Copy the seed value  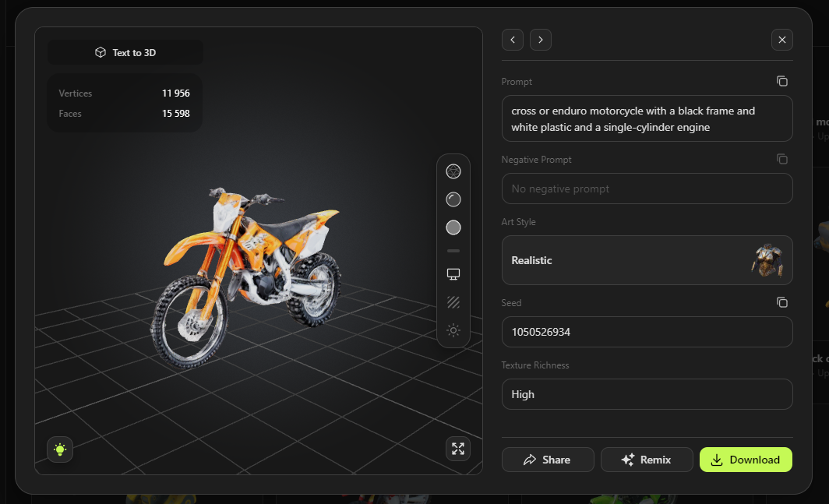(x=782, y=302)
